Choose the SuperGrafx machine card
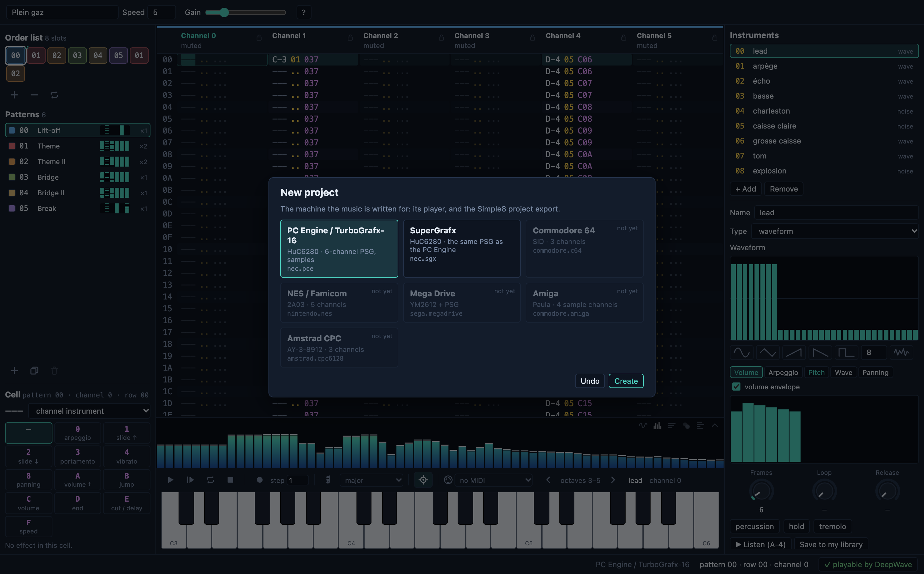 tap(461, 248)
